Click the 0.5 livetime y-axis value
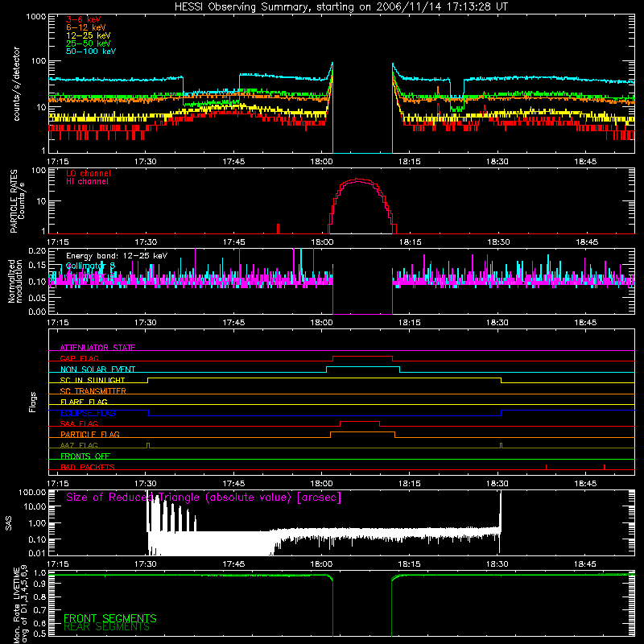This screenshot has width=644, height=644. (40, 634)
